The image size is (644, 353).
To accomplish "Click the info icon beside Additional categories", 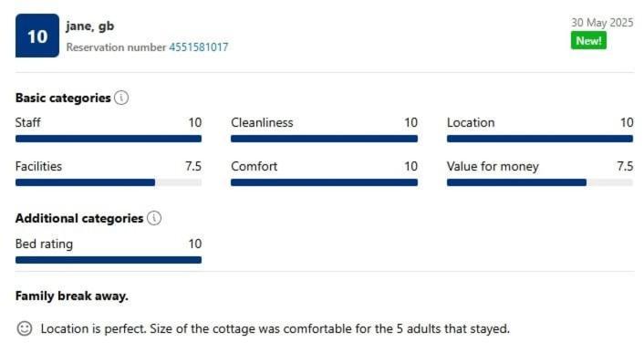I will (x=154, y=218).
